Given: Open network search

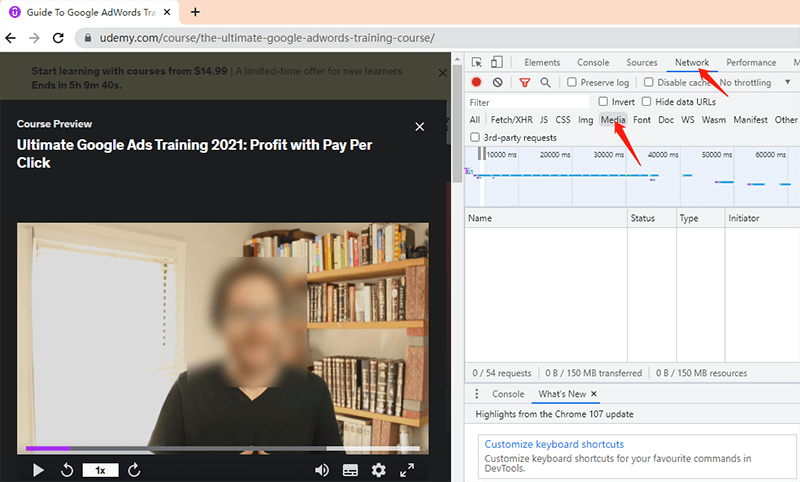Looking at the screenshot, I should 545,82.
